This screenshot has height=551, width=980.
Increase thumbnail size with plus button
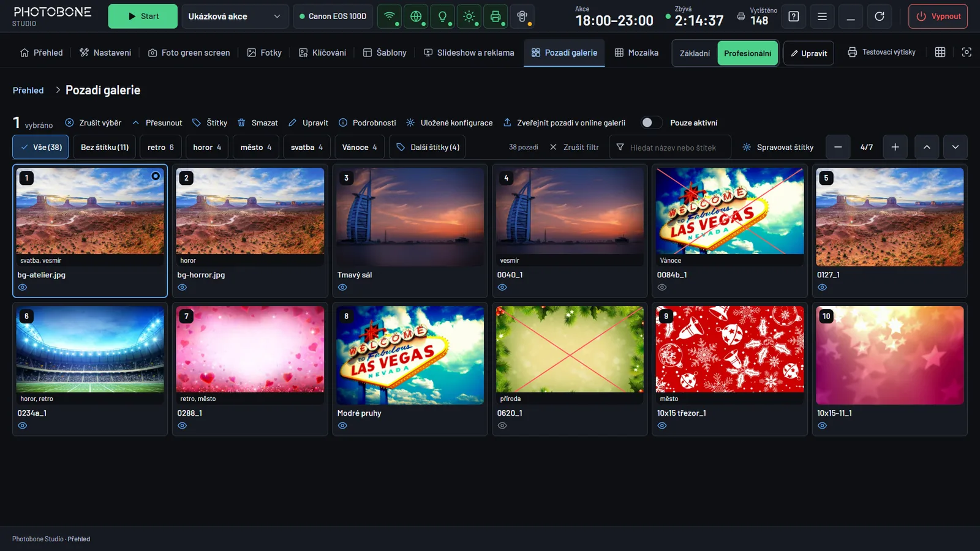(895, 147)
